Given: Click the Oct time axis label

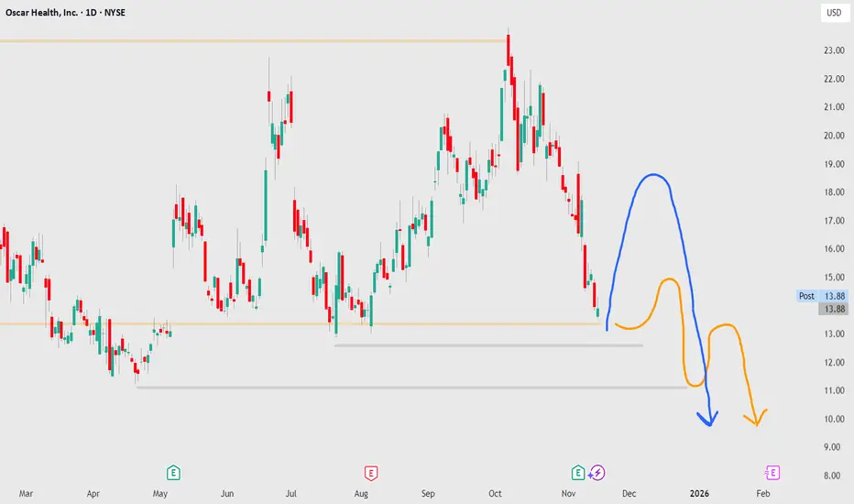Looking at the screenshot, I should click(x=495, y=494).
